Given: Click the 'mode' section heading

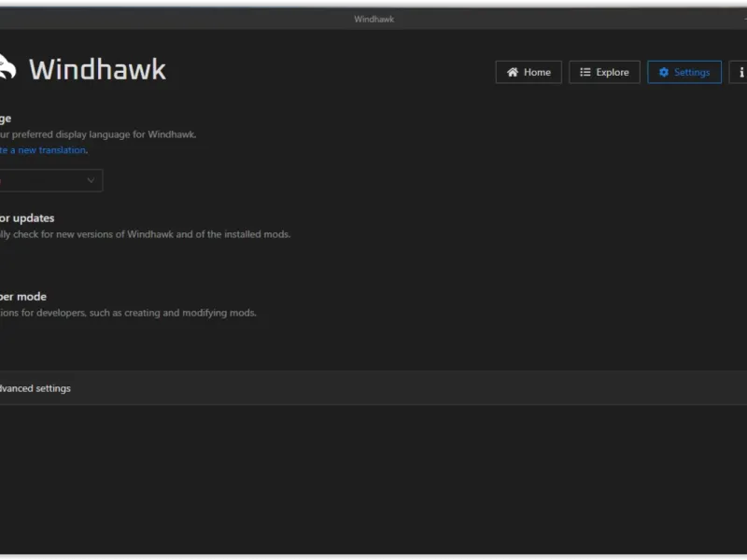Looking at the screenshot, I should (23, 297).
